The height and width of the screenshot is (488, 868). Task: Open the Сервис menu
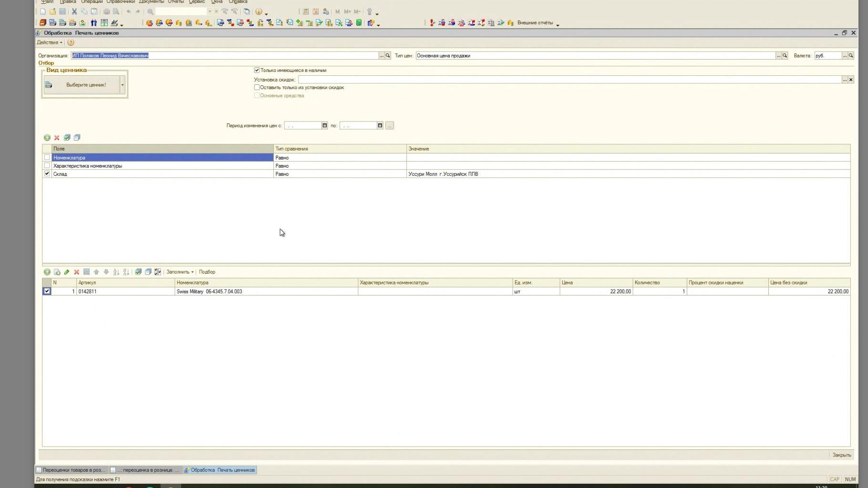tap(196, 2)
